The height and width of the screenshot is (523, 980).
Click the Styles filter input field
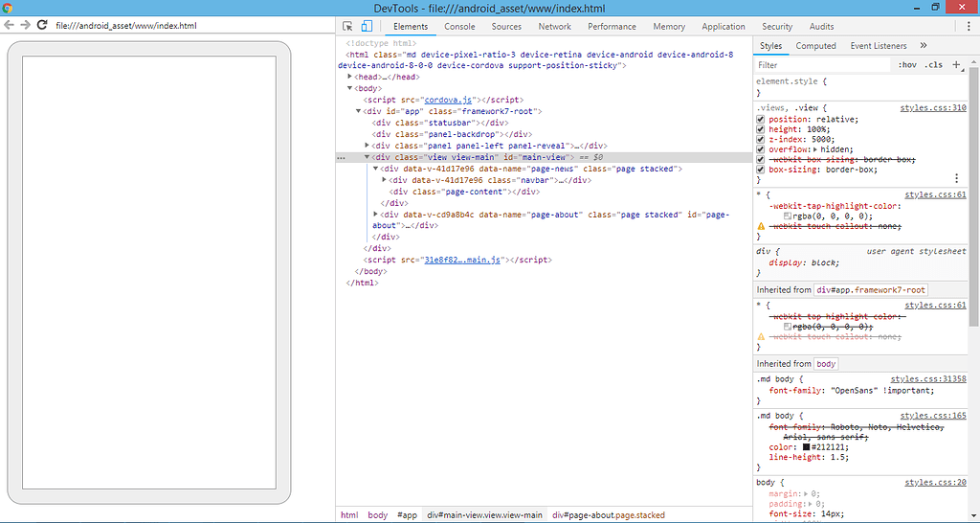click(822, 65)
